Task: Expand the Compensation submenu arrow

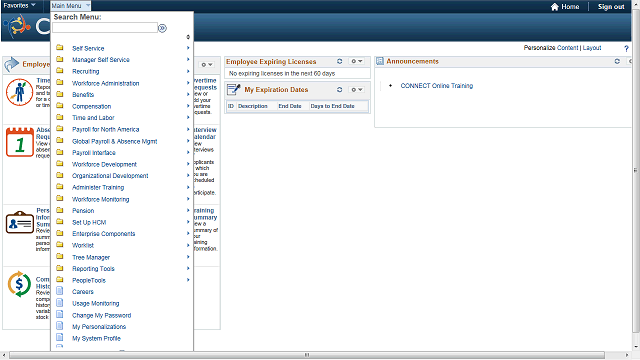Action: click(x=188, y=106)
